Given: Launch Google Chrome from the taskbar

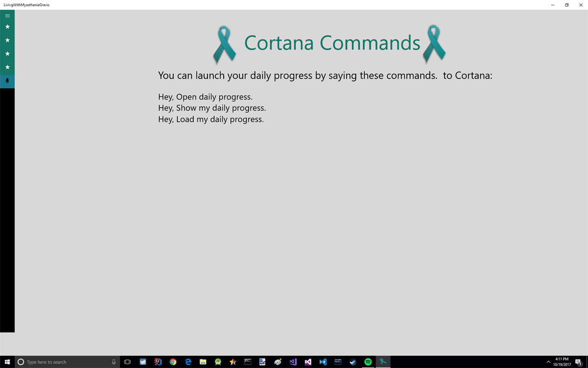Looking at the screenshot, I should (x=173, y=362).
